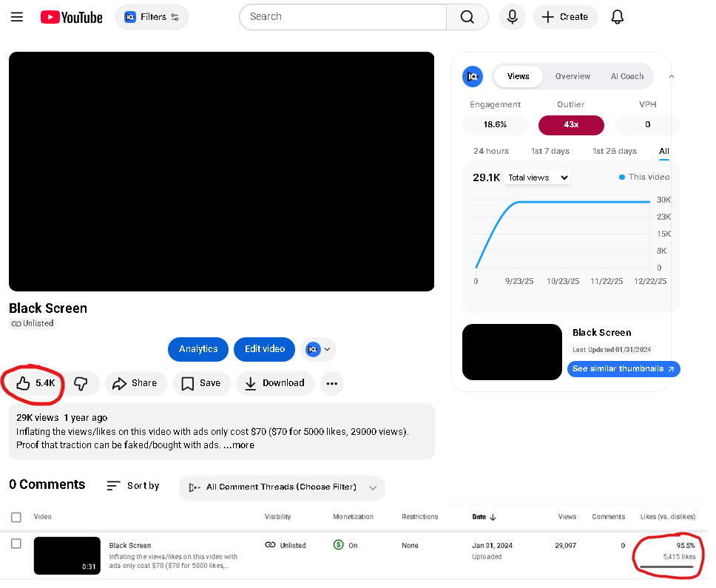Viewport: 716px width, 588px height.
Task: Open the notifications bell
Action: point(617,17)
